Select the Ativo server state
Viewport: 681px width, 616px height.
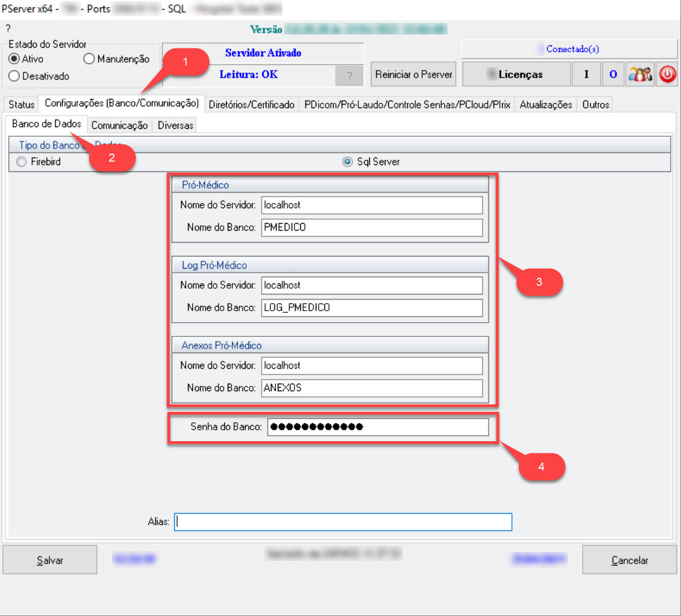[14, 59]
